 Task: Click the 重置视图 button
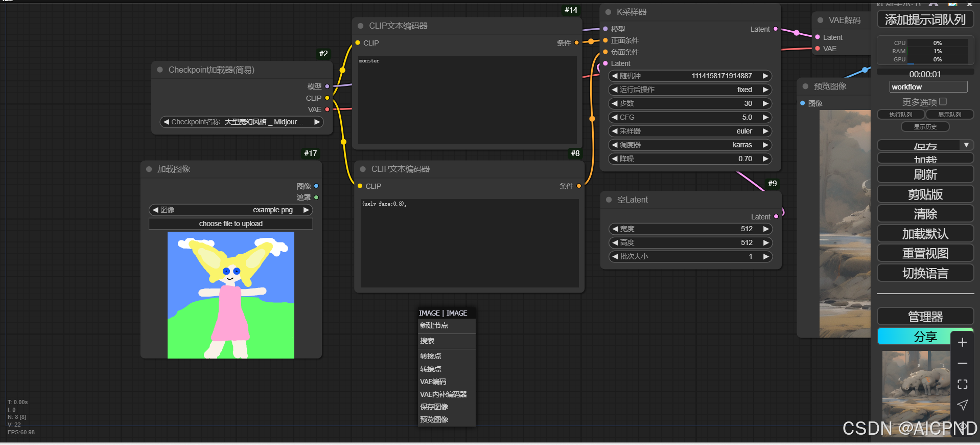925,253
